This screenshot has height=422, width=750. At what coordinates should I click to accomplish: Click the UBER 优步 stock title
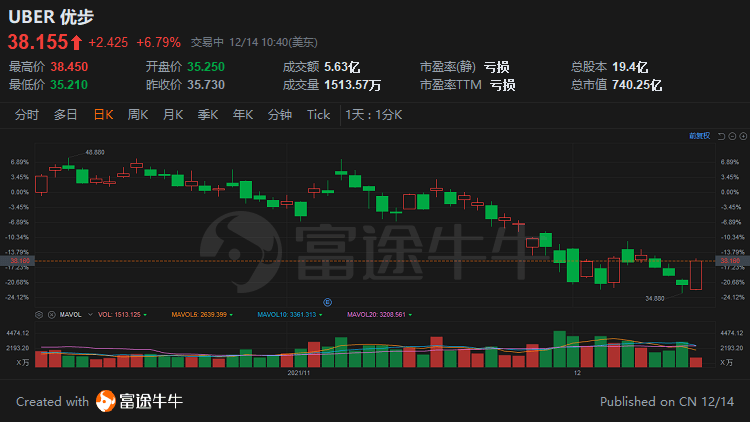(x=51, y=17)
